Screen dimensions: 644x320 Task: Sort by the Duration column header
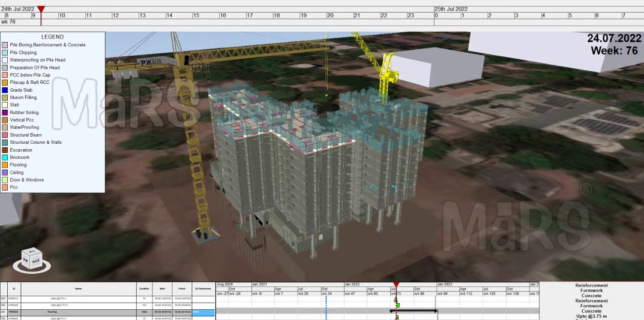tap(144, 289)
